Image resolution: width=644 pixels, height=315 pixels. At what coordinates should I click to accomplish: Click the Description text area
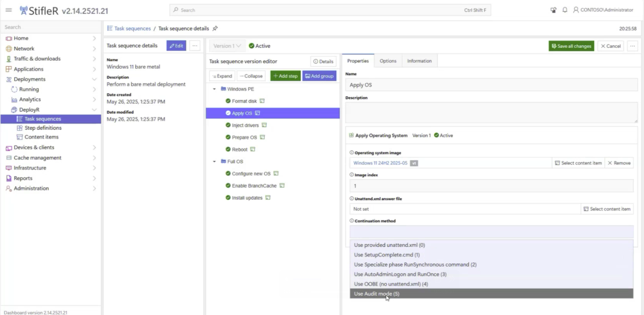(x=491, y=113)
